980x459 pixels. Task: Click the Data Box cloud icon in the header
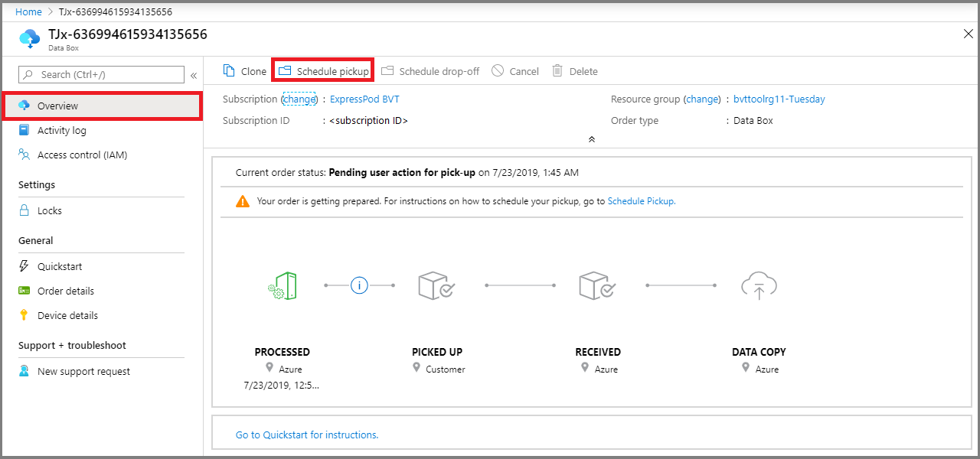click(29, 37)
